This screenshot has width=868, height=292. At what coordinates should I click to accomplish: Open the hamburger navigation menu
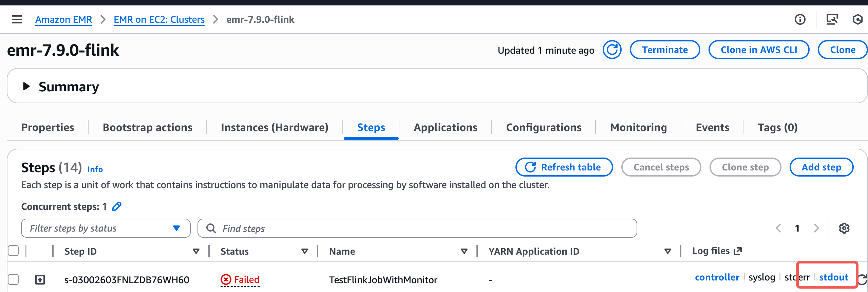tap(17, 20)
